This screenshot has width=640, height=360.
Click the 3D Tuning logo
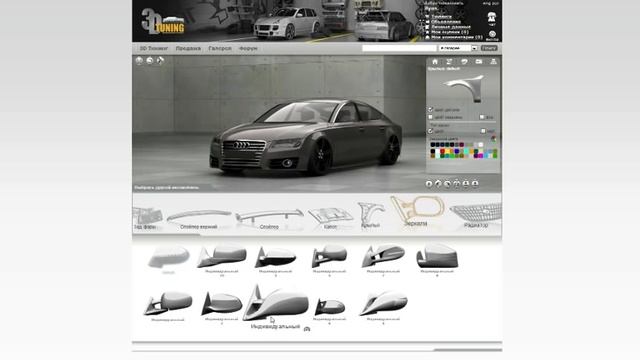(x=163, y=22)
